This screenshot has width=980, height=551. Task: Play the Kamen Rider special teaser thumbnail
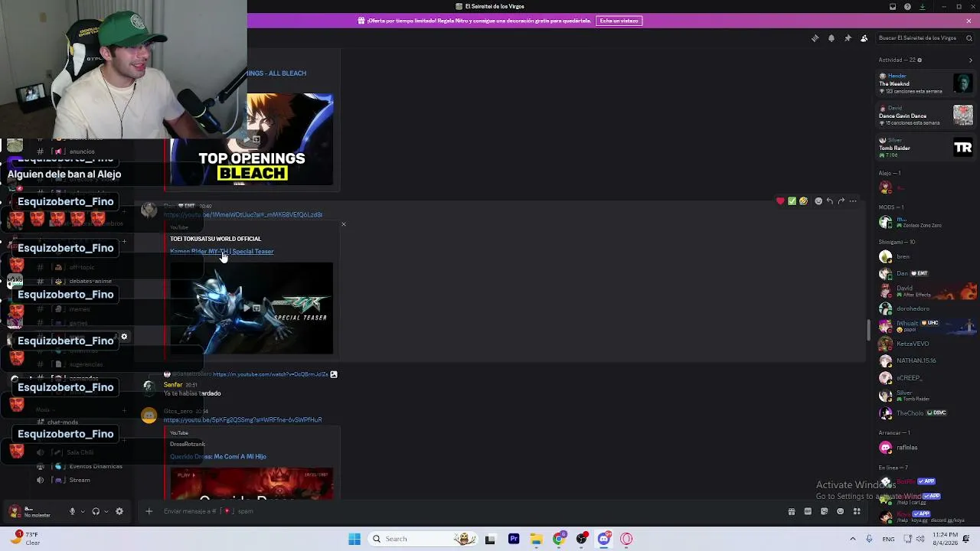point(251,308)
